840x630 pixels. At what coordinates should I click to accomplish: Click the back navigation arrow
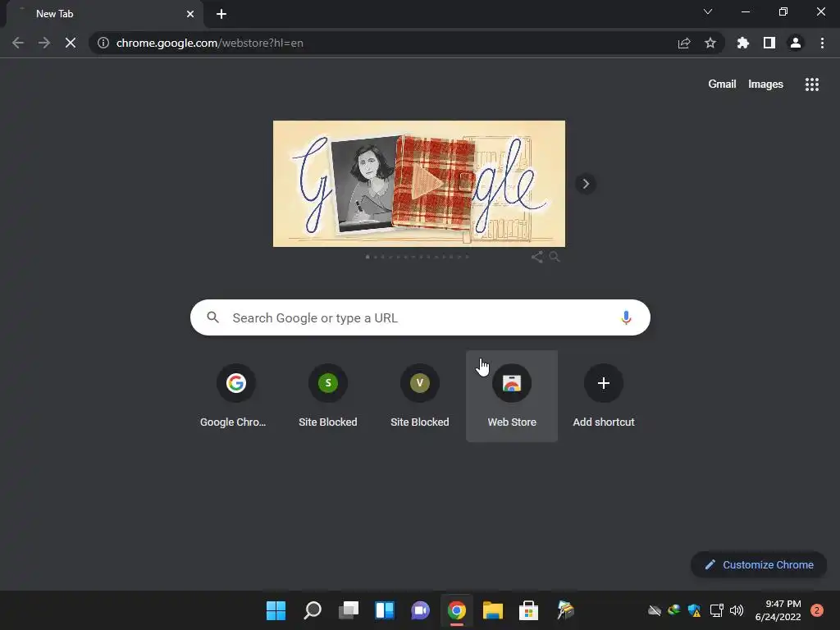tap(18, 43)
